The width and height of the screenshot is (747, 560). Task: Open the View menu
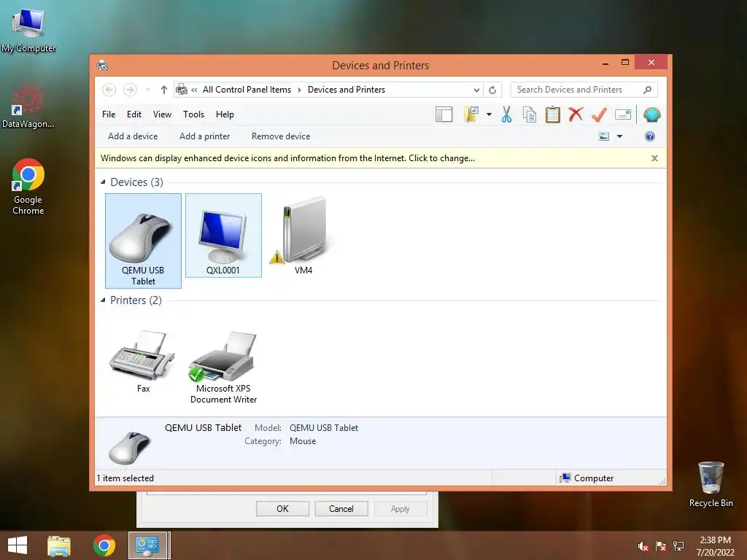point(162,114)
